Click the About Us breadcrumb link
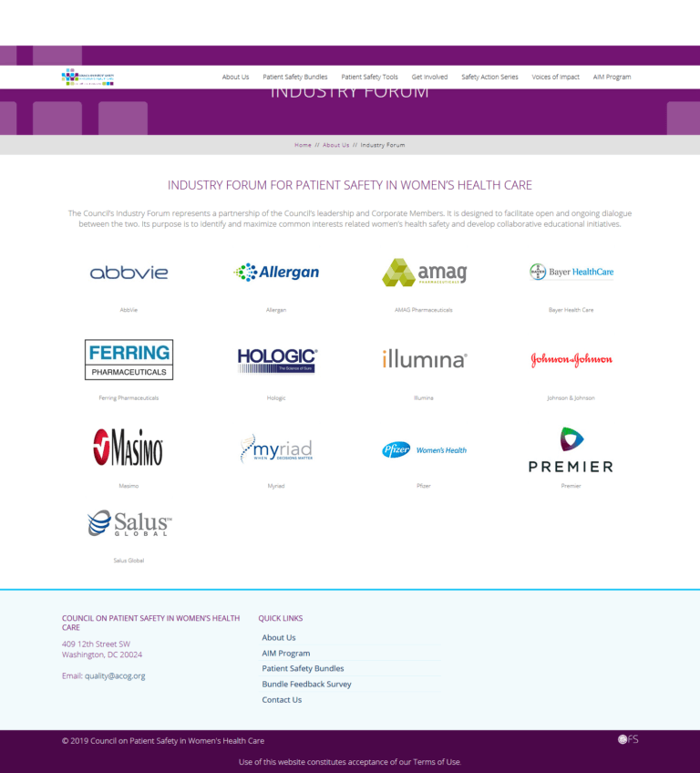The width and height of the screenshot is (700, 773). pos(336,145)
